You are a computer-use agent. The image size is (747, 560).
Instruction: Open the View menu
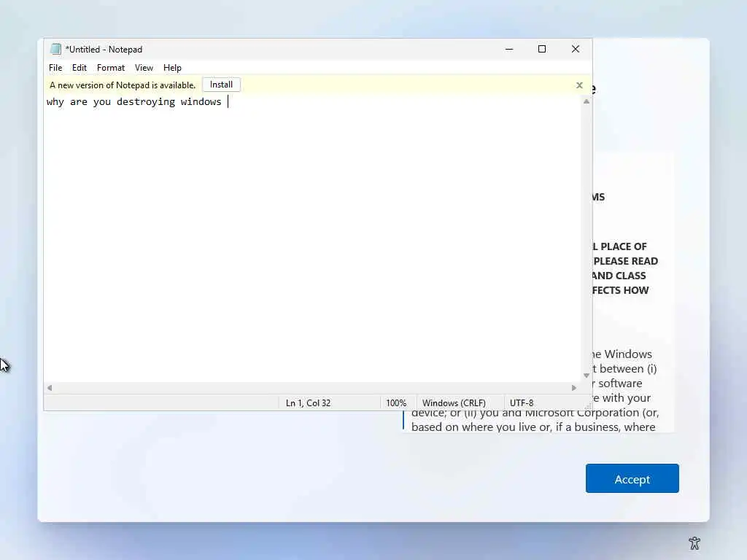click(x=144, y=68)
